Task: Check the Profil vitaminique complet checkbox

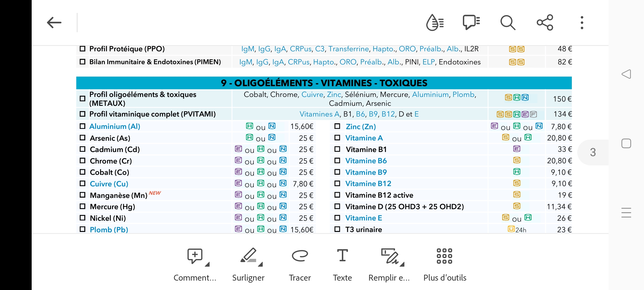Action: pyautogui.click(x=83, y=114)
